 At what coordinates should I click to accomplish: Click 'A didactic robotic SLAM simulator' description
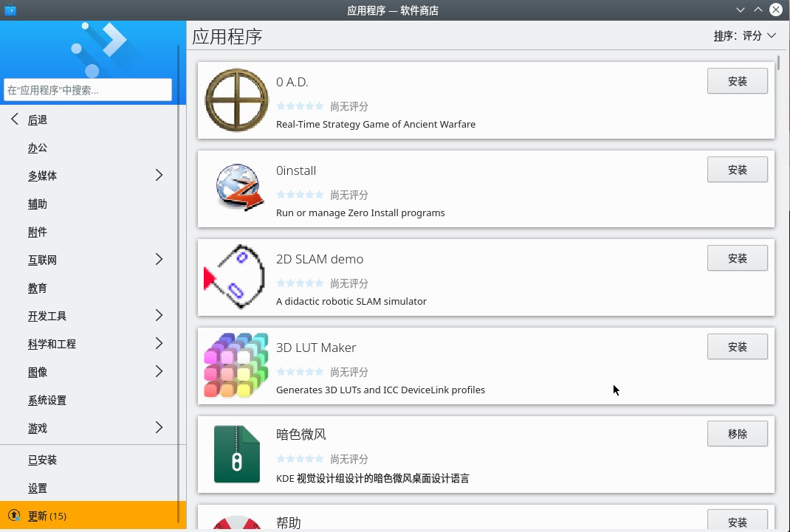pos(351,302)
